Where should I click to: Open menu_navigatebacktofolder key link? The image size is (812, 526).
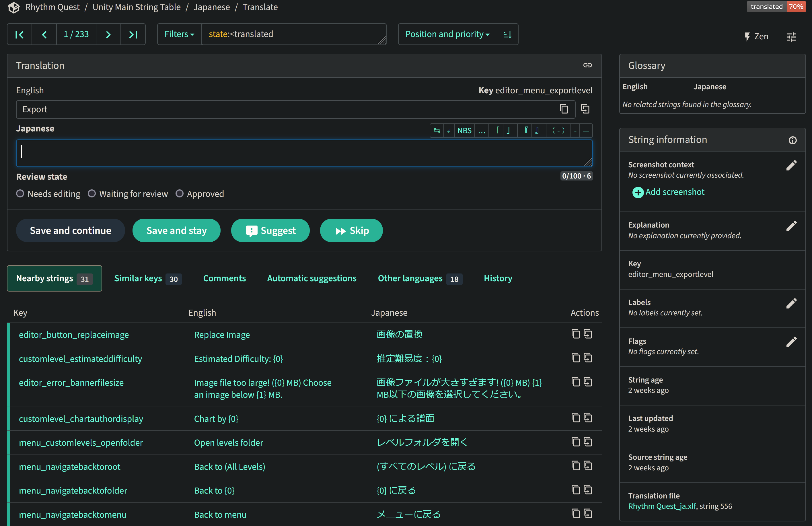(x=73, y=490)
